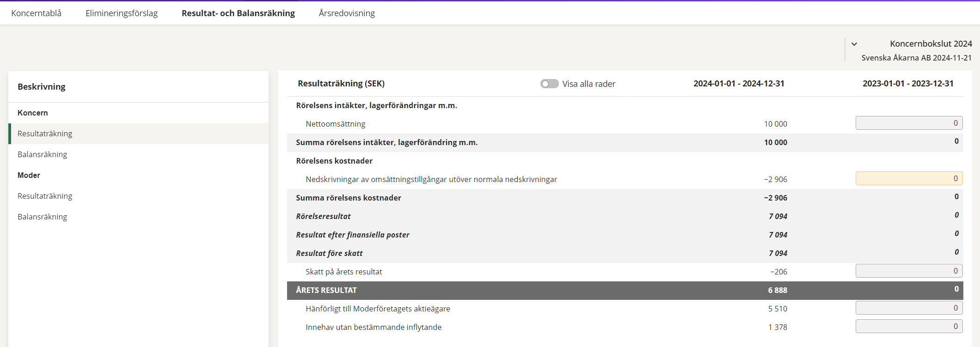The height and width of the screenshot is (347, 980).
Task: Focus the highlighted Nedskrivningar 2023 input field
Action: 909,178
